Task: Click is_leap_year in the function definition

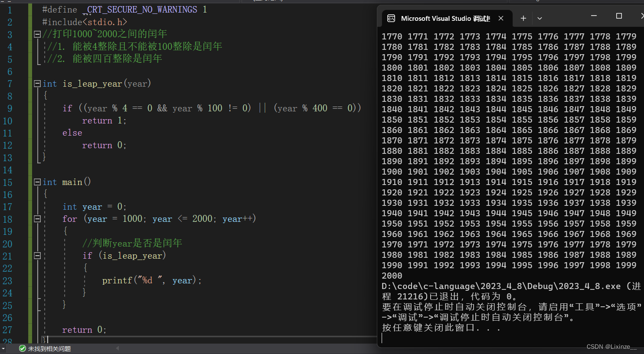Action: click(92, 84)
